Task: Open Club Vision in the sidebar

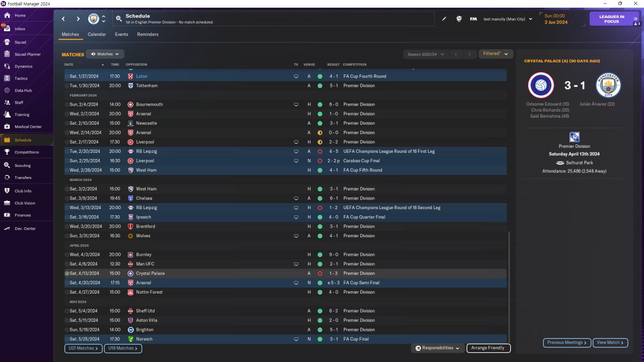Action: coord(25,203)
